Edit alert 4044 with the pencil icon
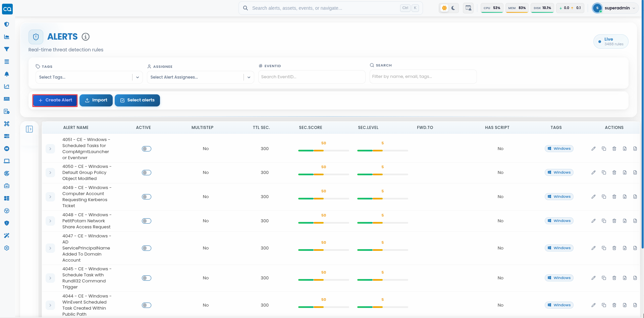The image size is (644, 318). click(x=593, y=305)
